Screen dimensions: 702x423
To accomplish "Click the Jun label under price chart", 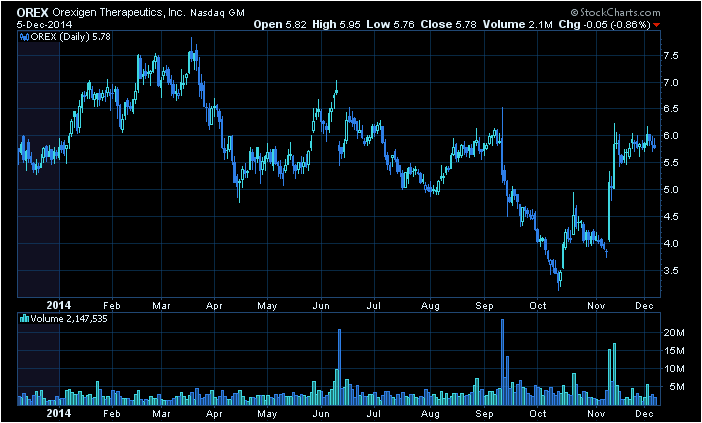I will coord(321,306).
